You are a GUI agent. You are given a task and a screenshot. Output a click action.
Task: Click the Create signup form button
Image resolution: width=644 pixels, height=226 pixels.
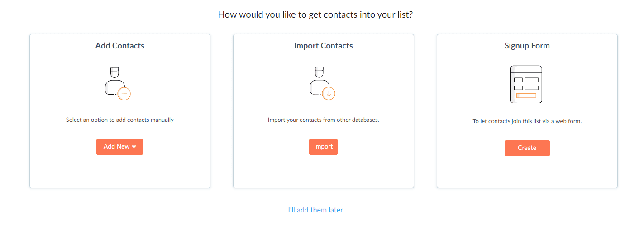[x=527, y=148]
